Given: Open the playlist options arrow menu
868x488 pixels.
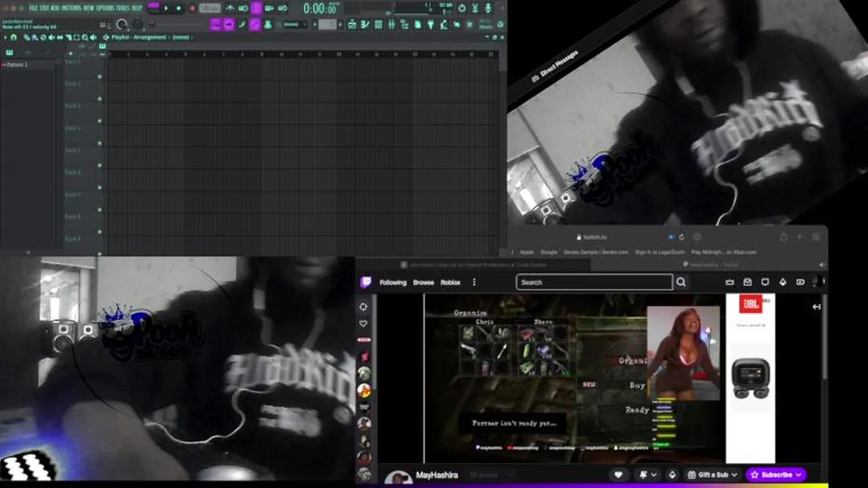Looking at the screenshot, I should pyautogui.click(x=5, y=37).
